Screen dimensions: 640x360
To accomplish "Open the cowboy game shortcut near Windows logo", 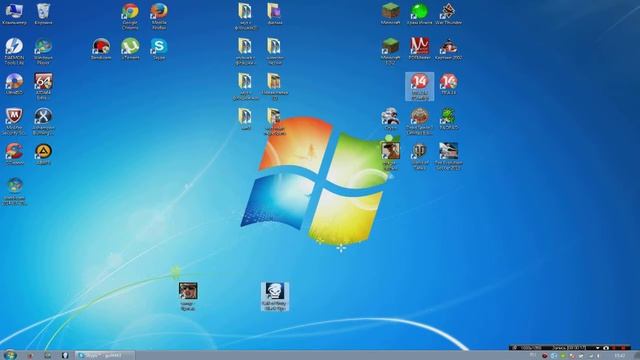I will (x=391, y=157).
